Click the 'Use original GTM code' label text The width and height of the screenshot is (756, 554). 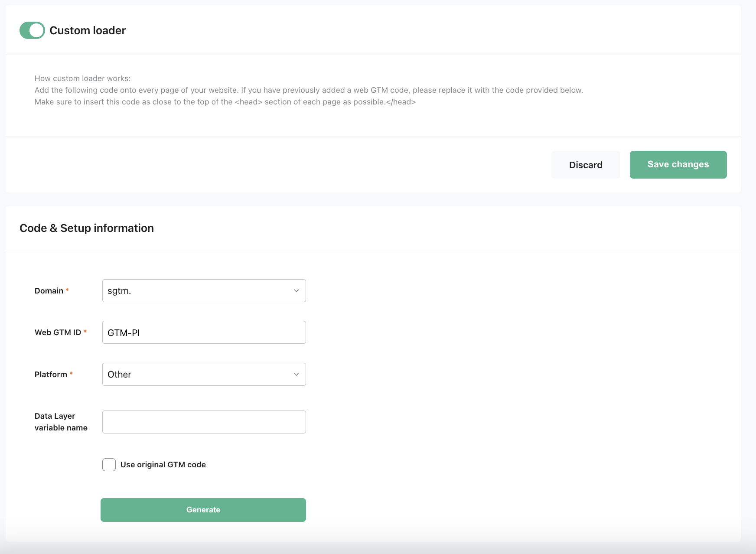coord(163,465)
